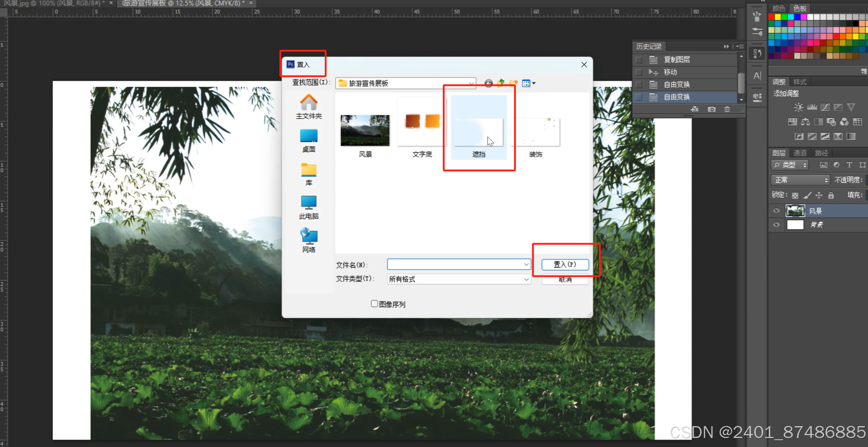This screenshot has width=868, height=447.
Task: Click the 置入(P) place button
Action: tap(565, 265)
